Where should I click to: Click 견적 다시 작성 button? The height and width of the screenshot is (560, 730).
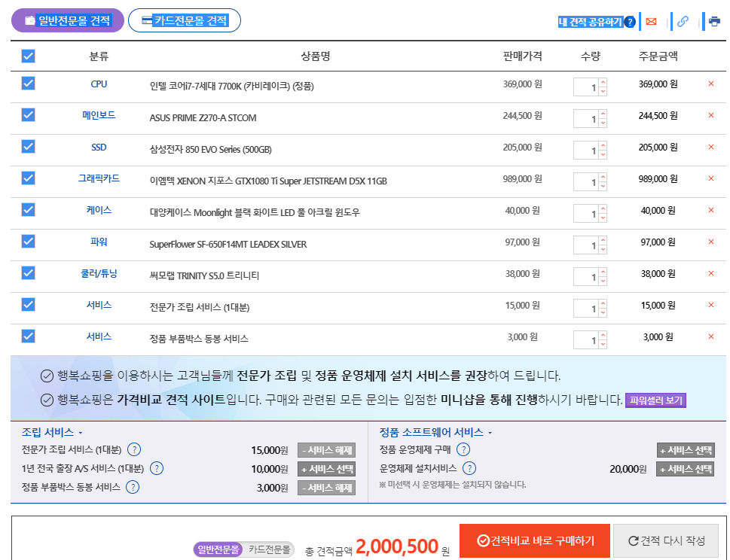coord(666,540)
